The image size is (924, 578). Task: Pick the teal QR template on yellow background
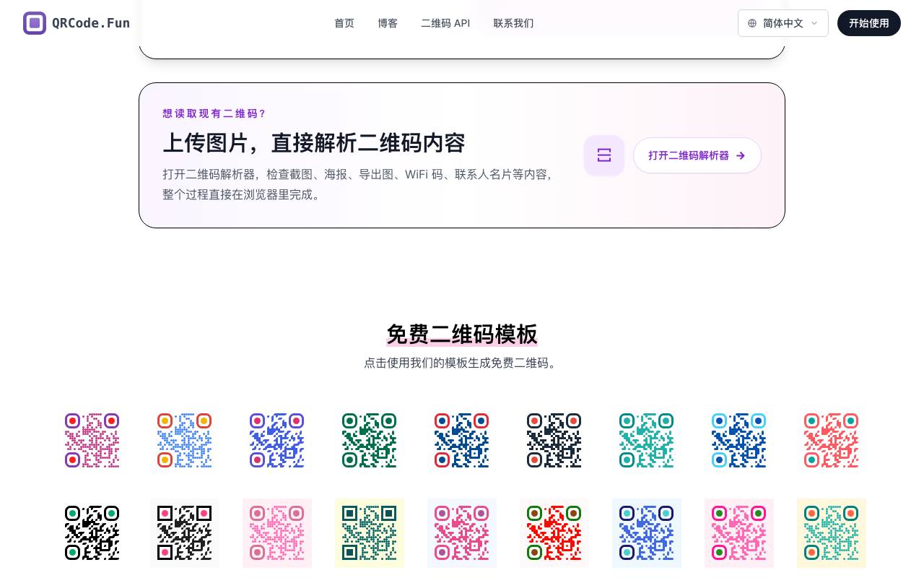832,533
